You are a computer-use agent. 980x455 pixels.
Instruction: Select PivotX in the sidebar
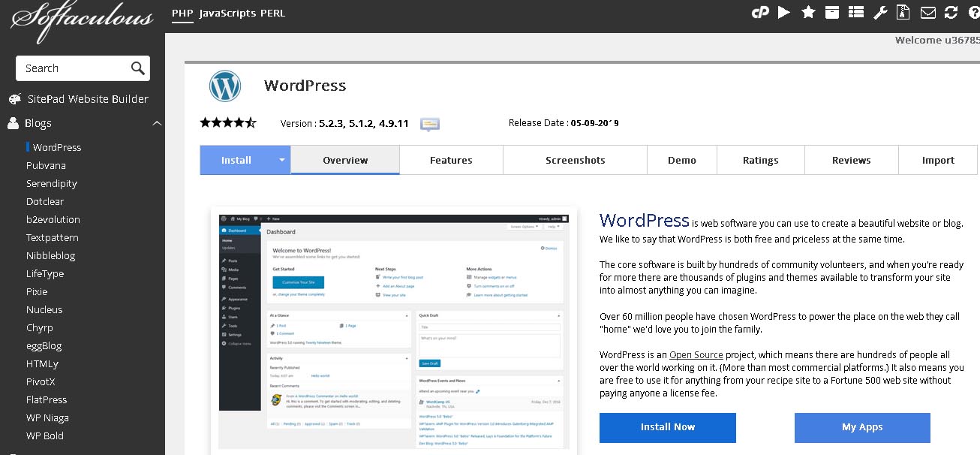click(x=41, y=382)
